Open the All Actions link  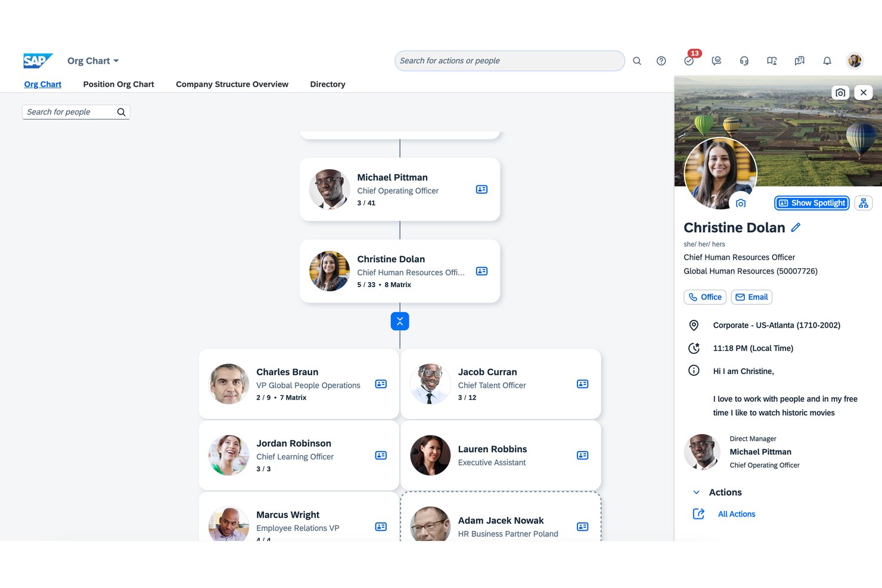(x=737, y=514)
